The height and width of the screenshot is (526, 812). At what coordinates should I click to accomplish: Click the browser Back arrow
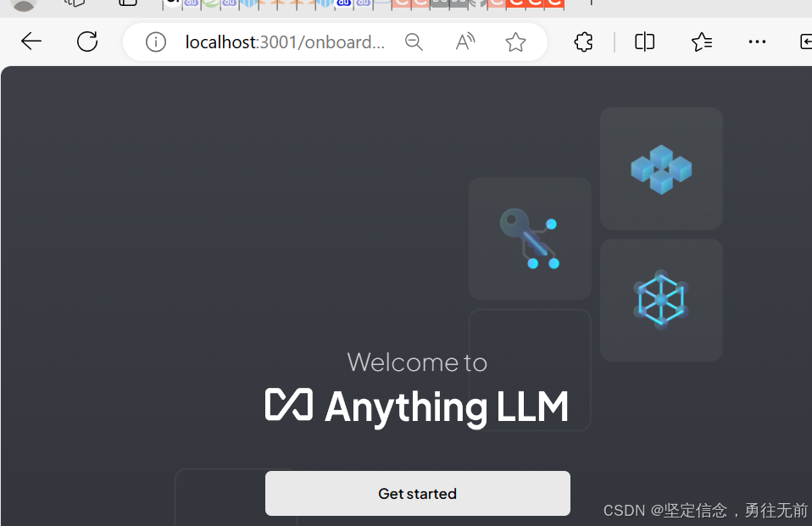click(31, 42)
